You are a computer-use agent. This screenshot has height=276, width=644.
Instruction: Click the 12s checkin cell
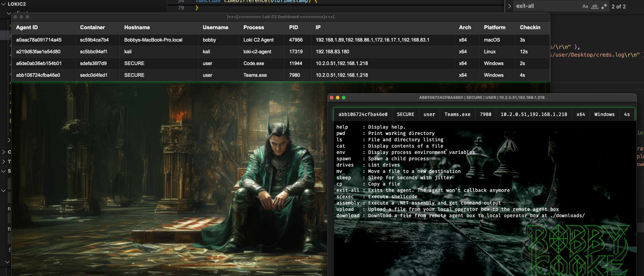(x=524, y=52)
